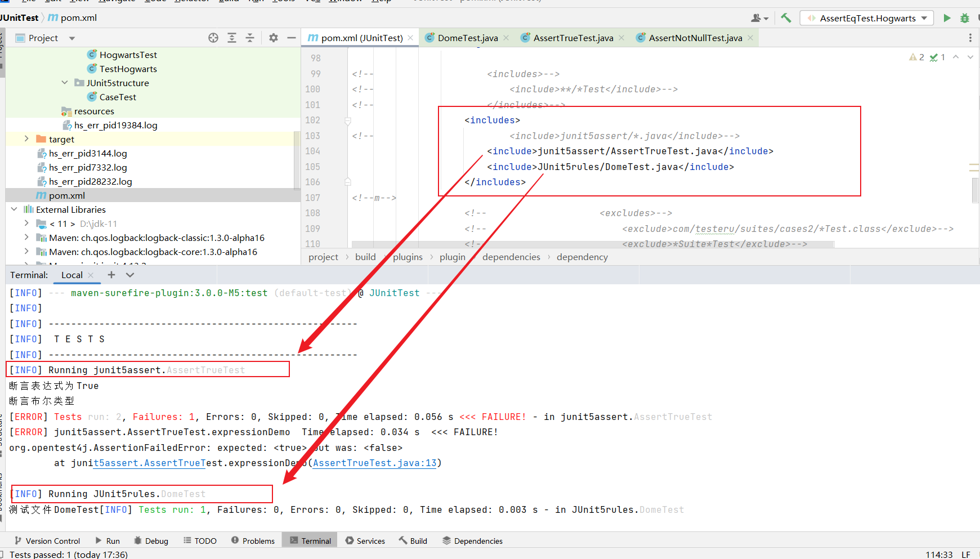Open AssertTrueTest.java:13 link in terminal
Viewport: 980px width, 559px height.
[x=374, y=463]
